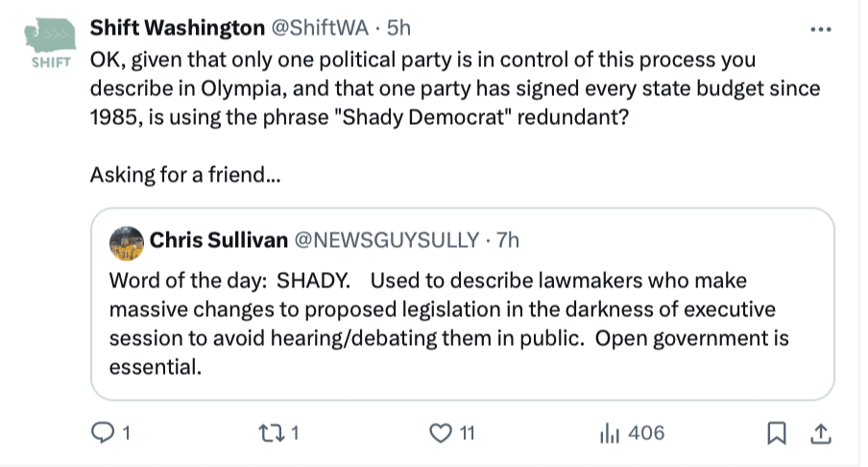Open the tweet's 5h timestamp link

(x=398, y=29)
